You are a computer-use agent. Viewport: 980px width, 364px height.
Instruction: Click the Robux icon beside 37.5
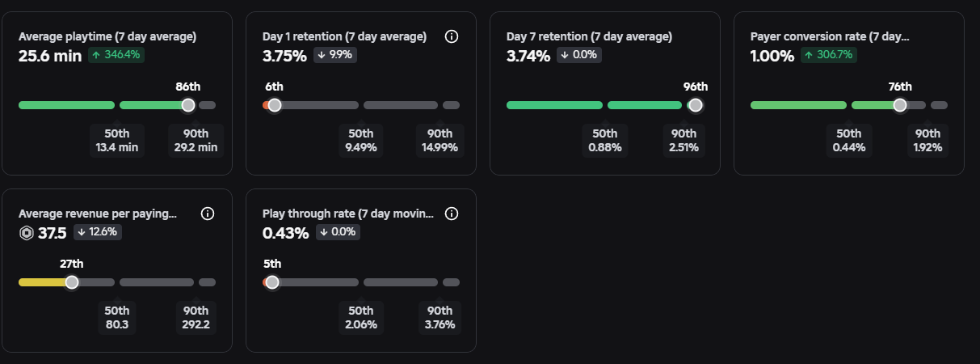[26, 233]
